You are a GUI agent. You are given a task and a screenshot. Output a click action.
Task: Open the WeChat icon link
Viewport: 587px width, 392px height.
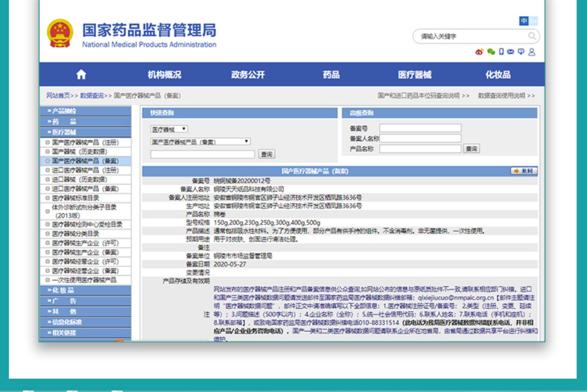491,52
